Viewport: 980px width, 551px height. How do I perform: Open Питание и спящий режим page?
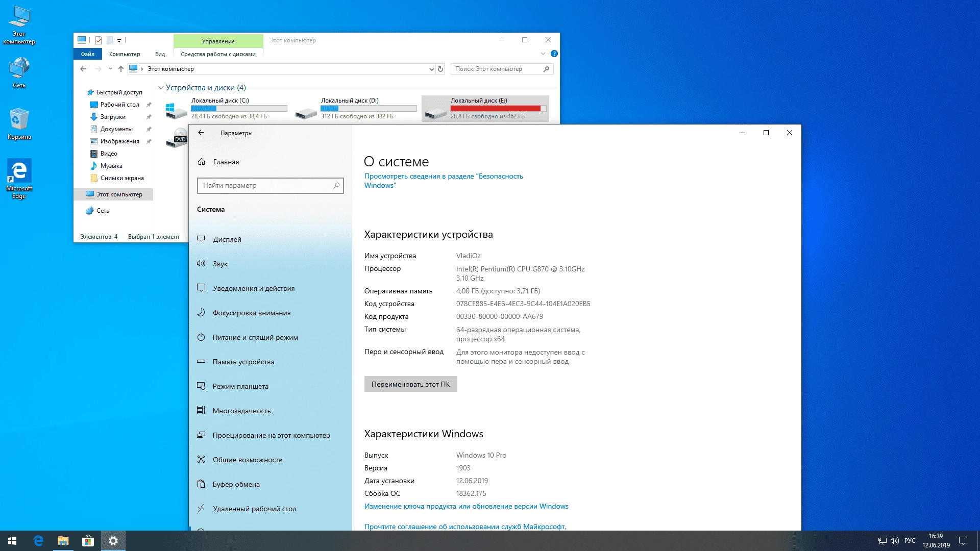(x=271, y=337)
